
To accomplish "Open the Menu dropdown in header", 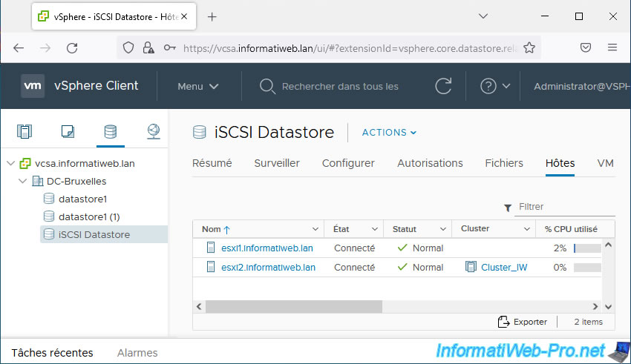I will (198, 87).
